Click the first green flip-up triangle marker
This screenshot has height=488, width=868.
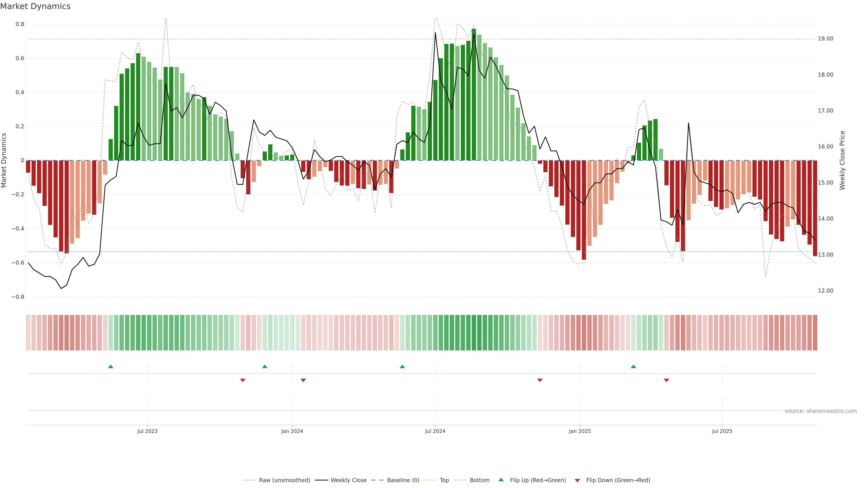[111, 366]
